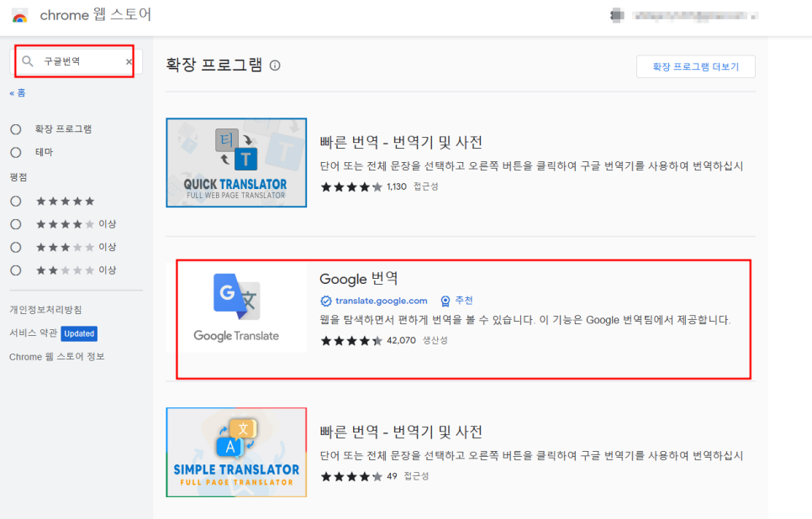Click the translate.google.com publisher link
812x519 pixels.
(381, 301)
